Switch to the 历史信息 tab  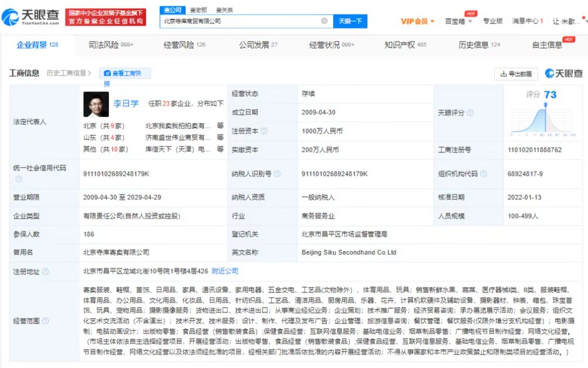(x=479, y=45)
